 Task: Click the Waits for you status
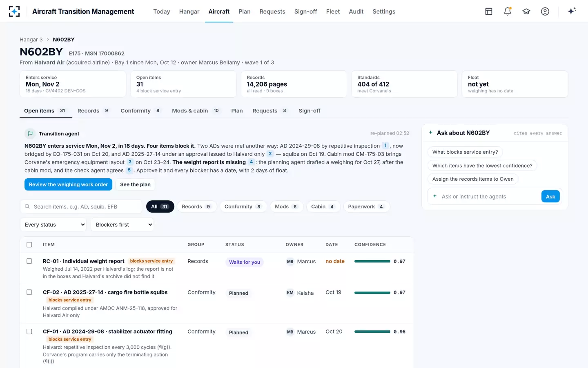coord(245,262)
